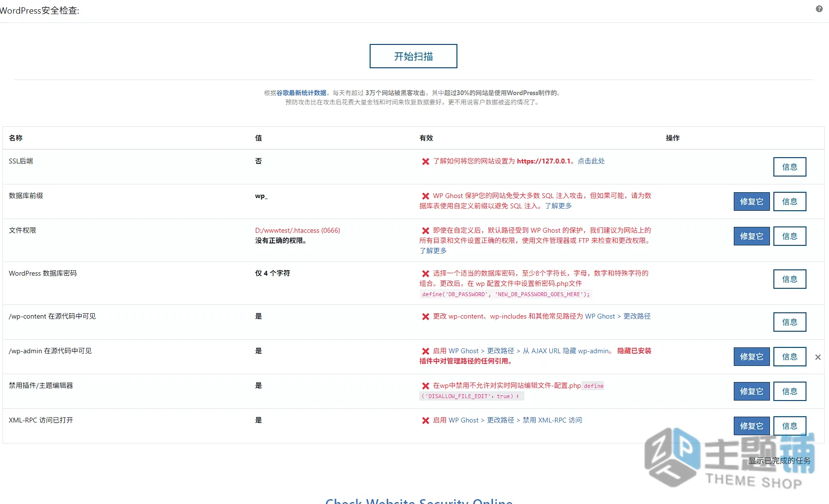The height and width of the screenshot is (504, 829).
Task: Open info for /wp-content row
Action: tap(790, 322)
